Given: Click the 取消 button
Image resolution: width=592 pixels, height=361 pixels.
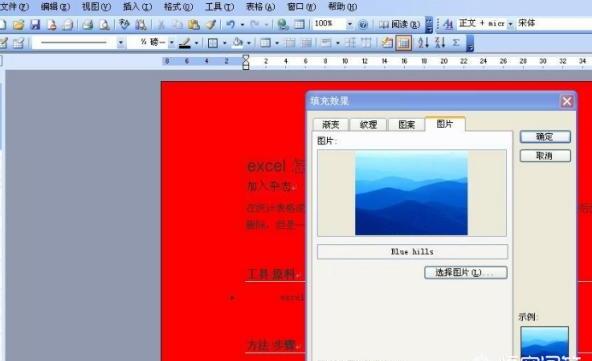Looking at the screenshot, I should (545, 156).
